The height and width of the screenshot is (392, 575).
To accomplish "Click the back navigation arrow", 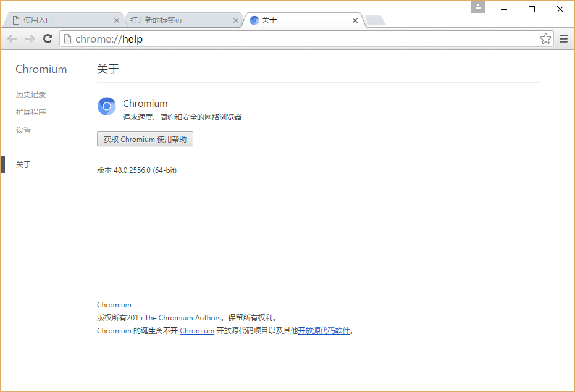I will (11, 38).
